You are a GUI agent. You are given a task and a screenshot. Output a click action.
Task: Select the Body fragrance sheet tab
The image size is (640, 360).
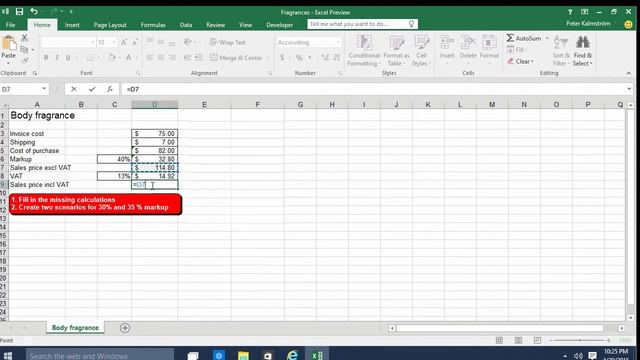[x=75, y=328]
